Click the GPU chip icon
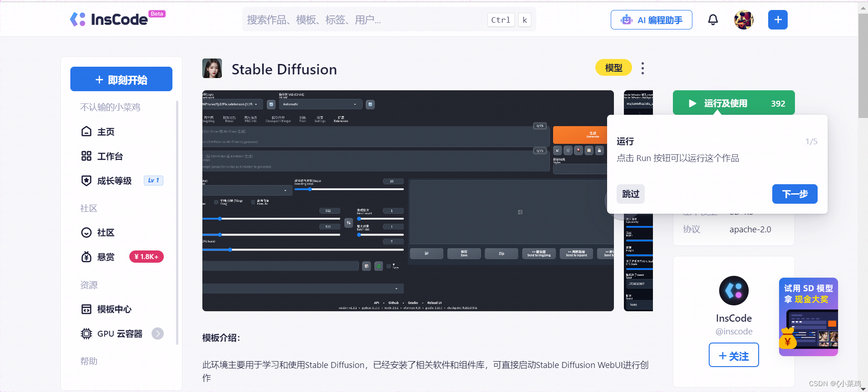Screen dimensions: 868x392 [86, 333]
